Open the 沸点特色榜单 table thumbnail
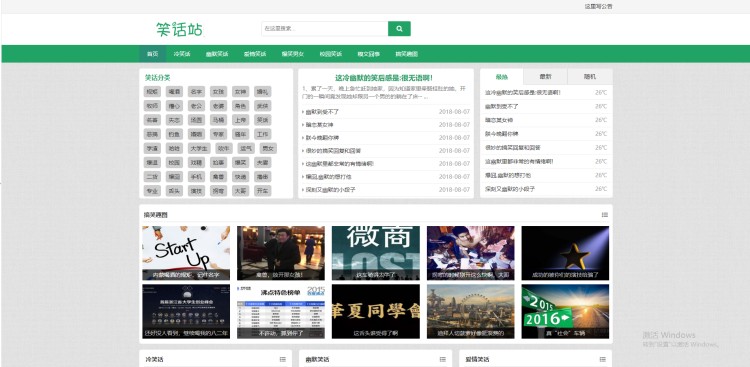Screen dimensions: 750x367 281,311
